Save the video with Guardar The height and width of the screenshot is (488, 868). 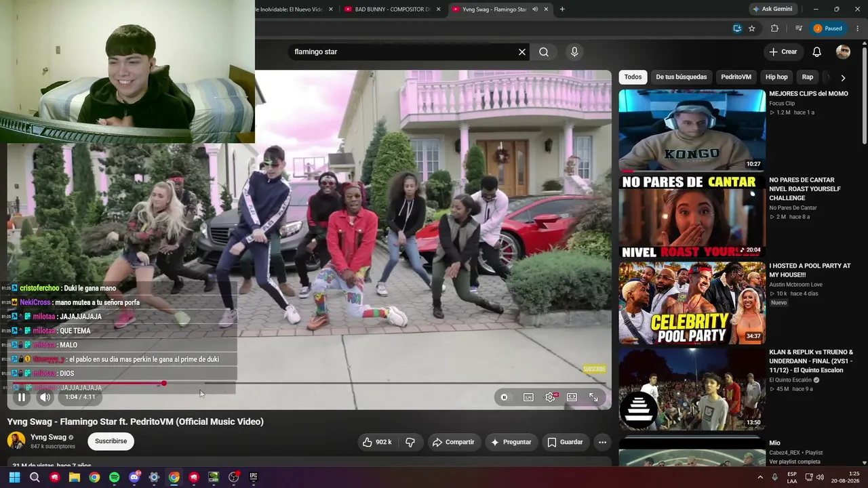point(566,442)
